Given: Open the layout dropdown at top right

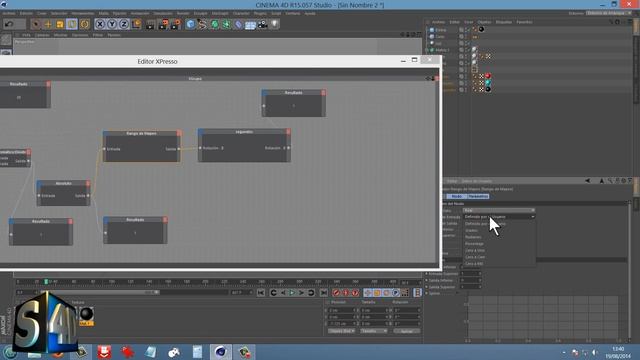Looking at the screenshot, I should 609,13.
